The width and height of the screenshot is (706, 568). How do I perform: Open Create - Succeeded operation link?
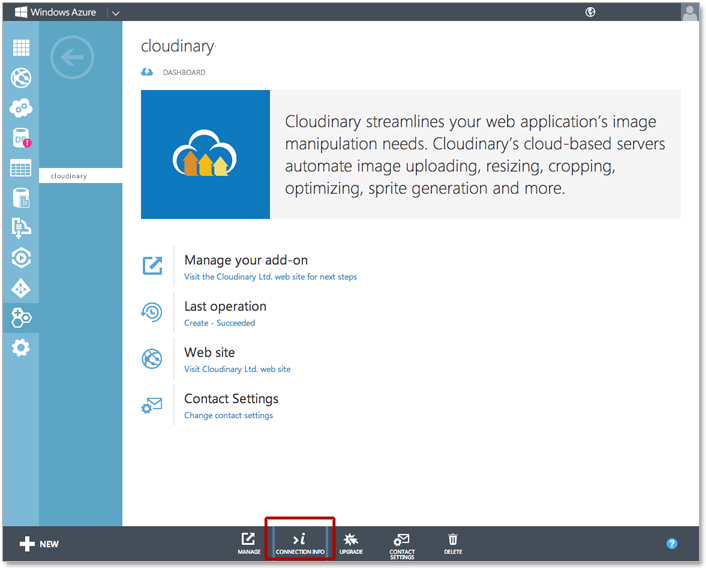(x=219, y=323)
